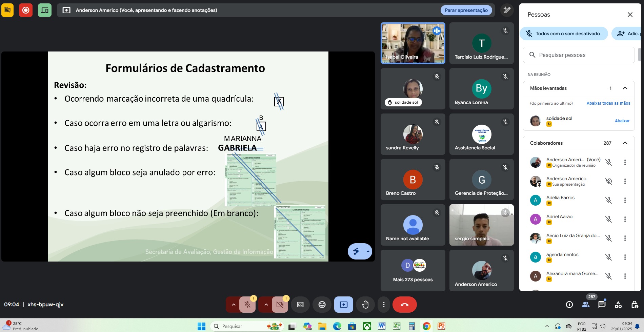
Task: Raise hand using the hand icon
Action: coord(365,305)
